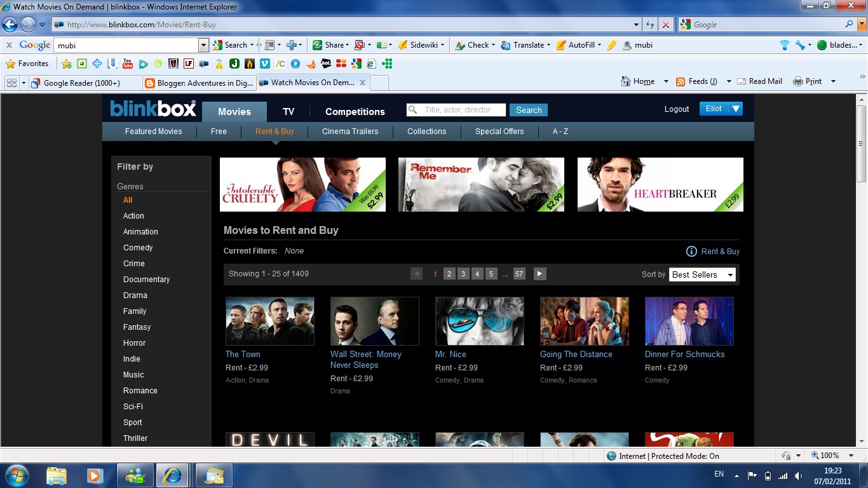Jump to page 57 of results
Screen dimensions: 868x488
pos(519,274)
